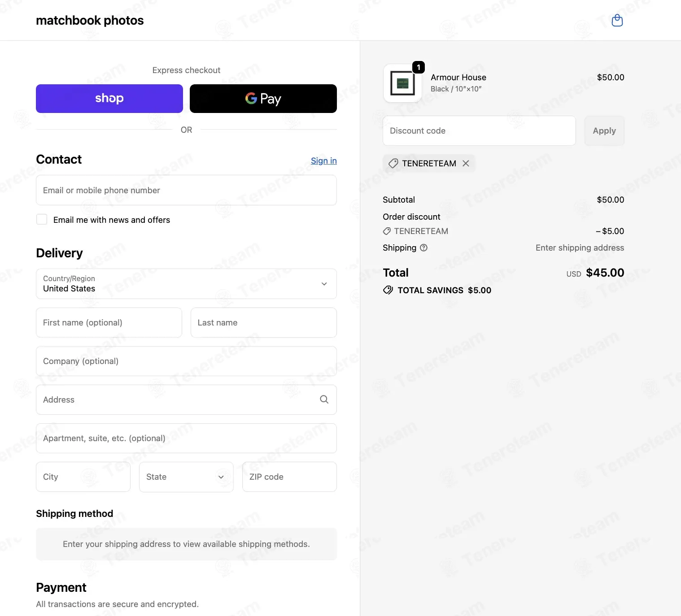
Task: Click the Total Savings tag icon
Action: point(388,290)
